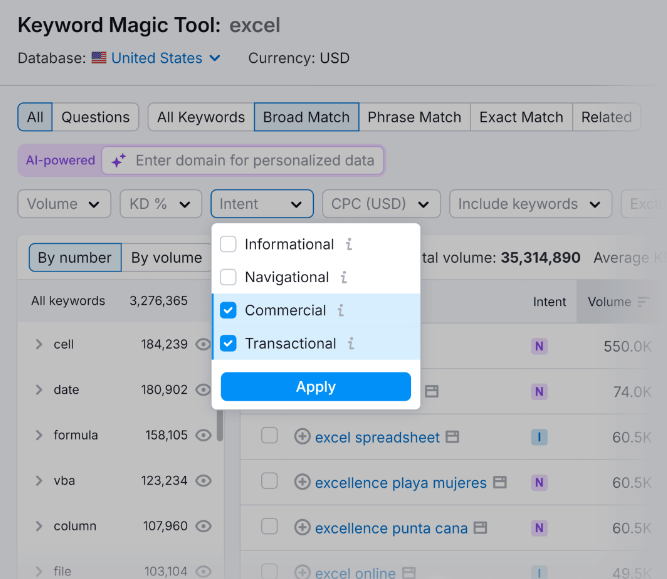Click the eye icon in the cell group row
The image size is (667, 579).
204,344
